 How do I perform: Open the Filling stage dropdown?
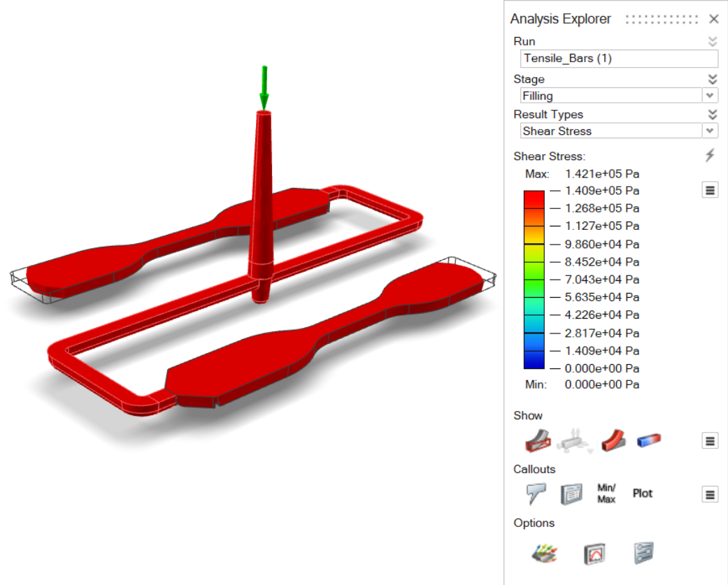coord(709,96)
